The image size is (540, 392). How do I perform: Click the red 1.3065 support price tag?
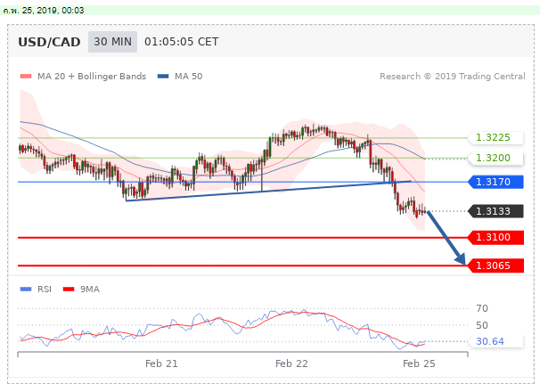[495, 265]
